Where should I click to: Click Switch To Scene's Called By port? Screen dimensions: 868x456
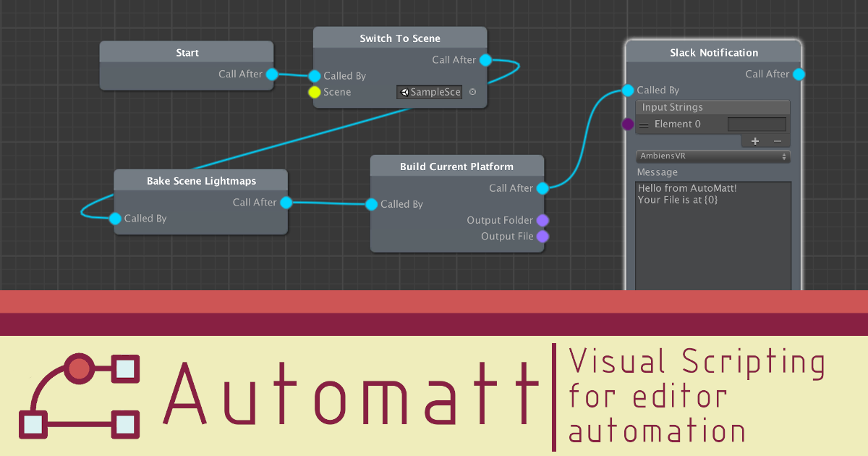click(x=314, y=76)
